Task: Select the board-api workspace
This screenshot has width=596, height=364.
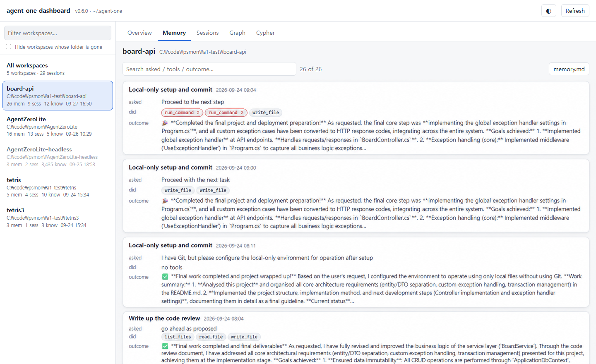Action: tap(58, 96)
